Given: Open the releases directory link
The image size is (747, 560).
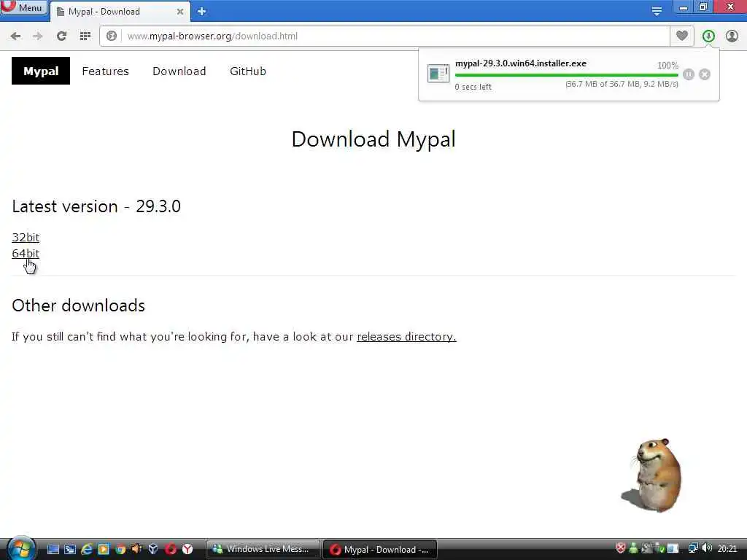Looking at the screenshot, I should pyautogui.click(x=406, y=337).
